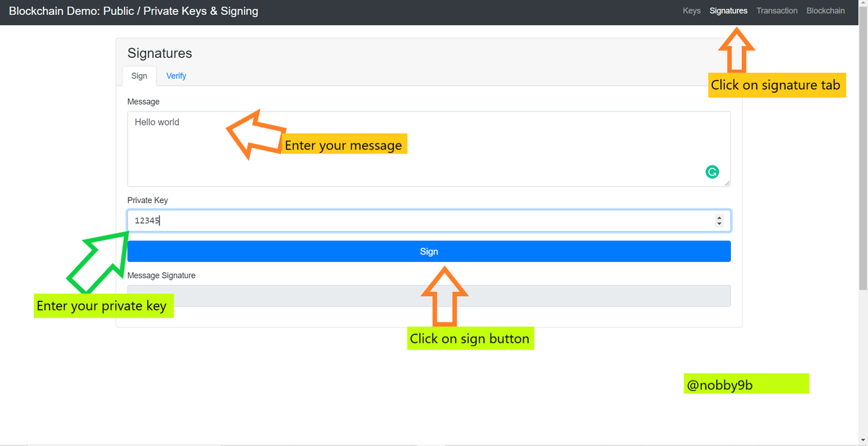The height and width of the screenshot is (446, 868).
Task: Increment the Private Key value with up arrow
Action: 719,217
